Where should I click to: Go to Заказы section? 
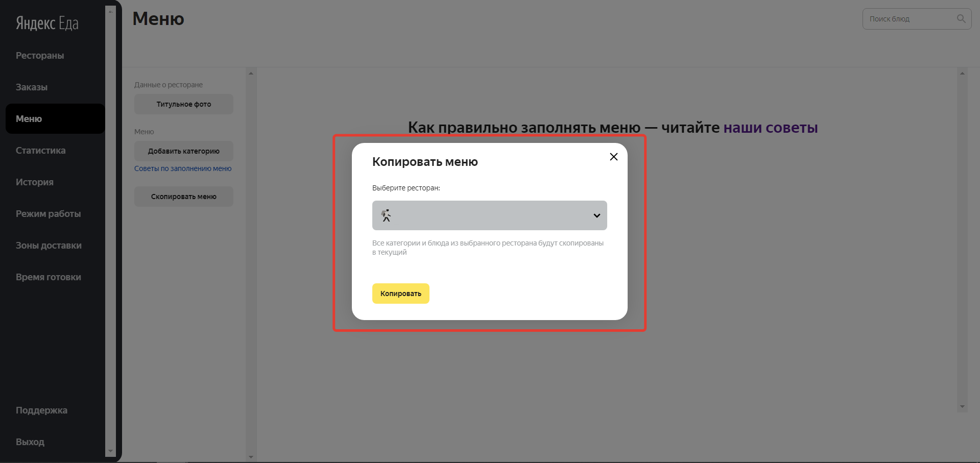[x=32, y=87]
